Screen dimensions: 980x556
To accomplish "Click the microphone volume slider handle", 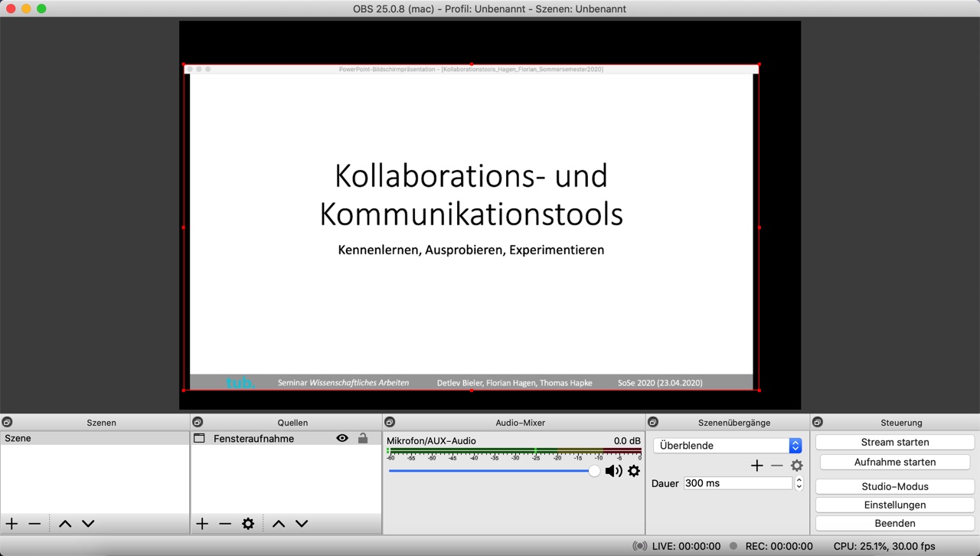I will 594,471.
